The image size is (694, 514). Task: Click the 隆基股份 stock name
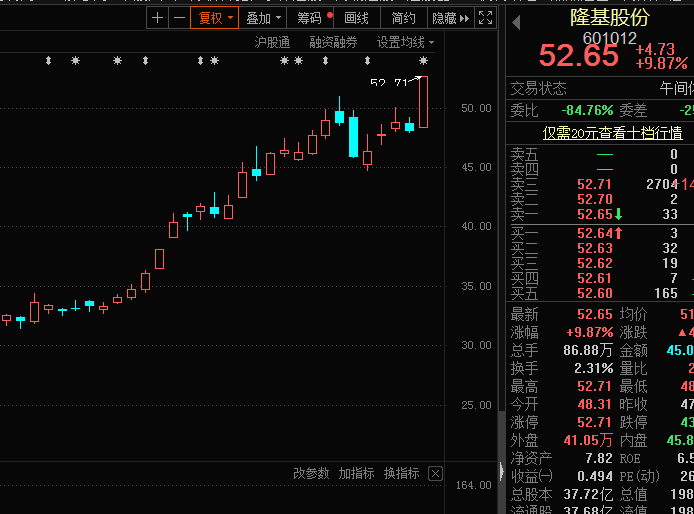point(610,18)
